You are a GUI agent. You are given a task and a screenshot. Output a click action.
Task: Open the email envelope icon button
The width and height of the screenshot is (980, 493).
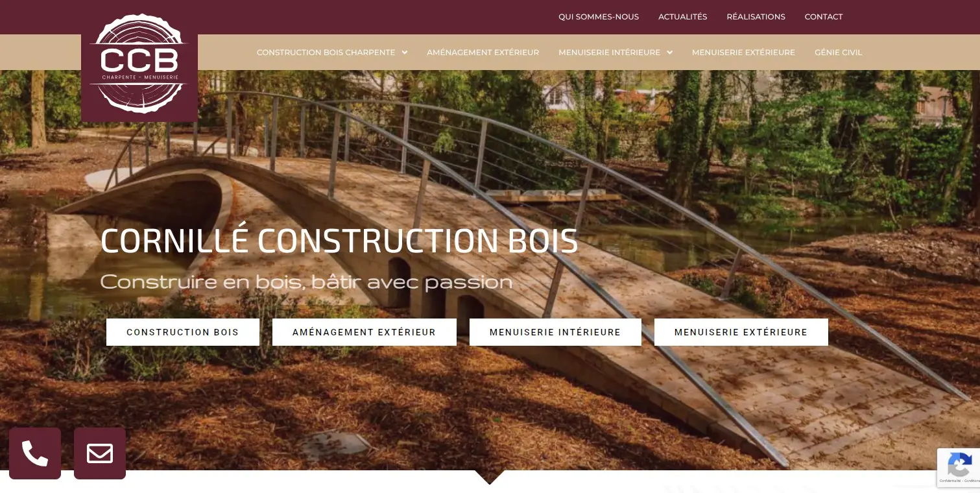[x=100, y=453]
